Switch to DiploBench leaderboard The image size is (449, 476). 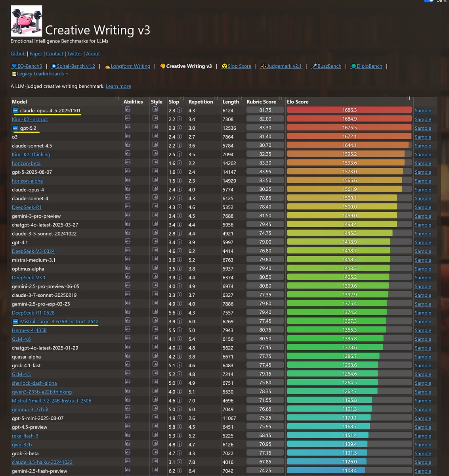click(x=367, y=66)
